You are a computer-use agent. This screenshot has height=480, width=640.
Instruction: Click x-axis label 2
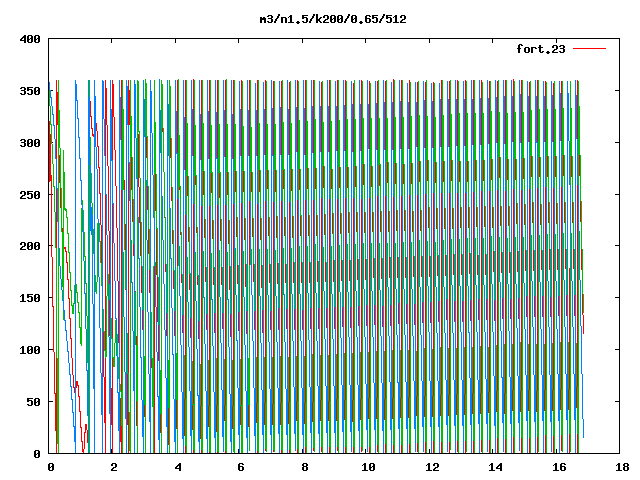114,467
